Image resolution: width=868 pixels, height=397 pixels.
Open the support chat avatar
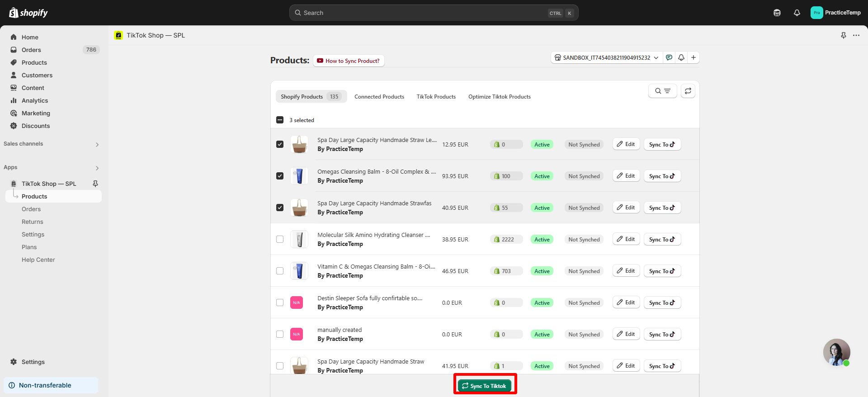tap(836, 352)
